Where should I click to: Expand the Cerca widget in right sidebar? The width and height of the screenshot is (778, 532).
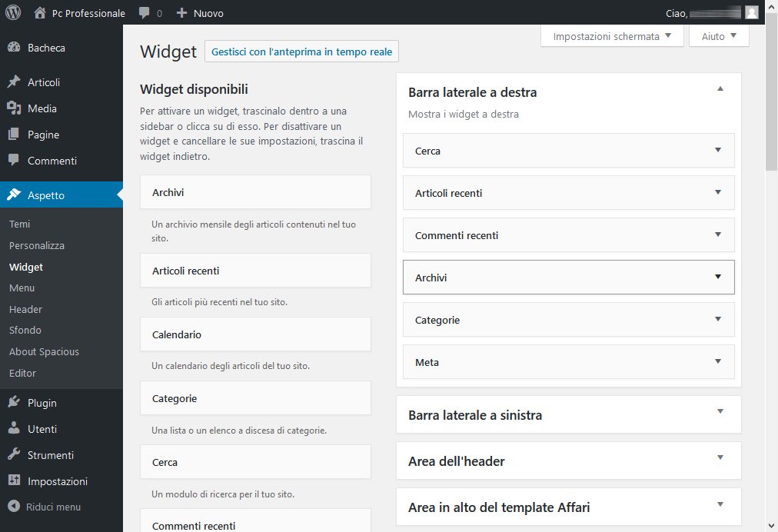click(718, 151)
